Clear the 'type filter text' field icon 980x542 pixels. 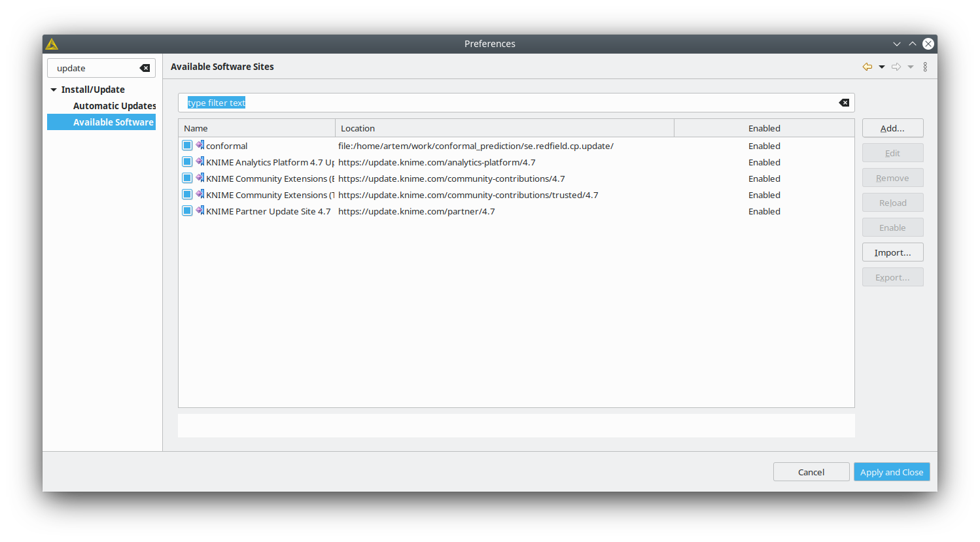844,103
